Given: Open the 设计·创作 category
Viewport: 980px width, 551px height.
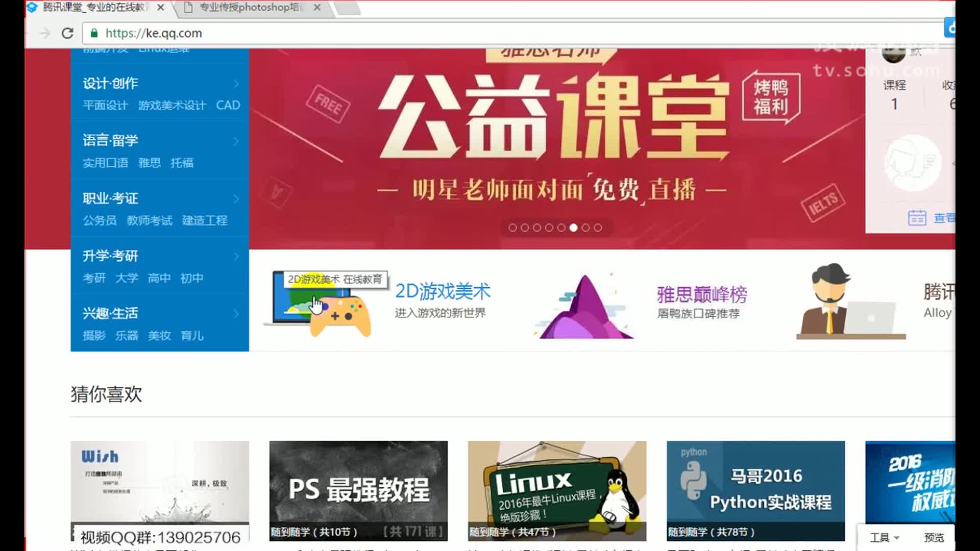Looking at the screenshot, I should click(x=110, y=83).
